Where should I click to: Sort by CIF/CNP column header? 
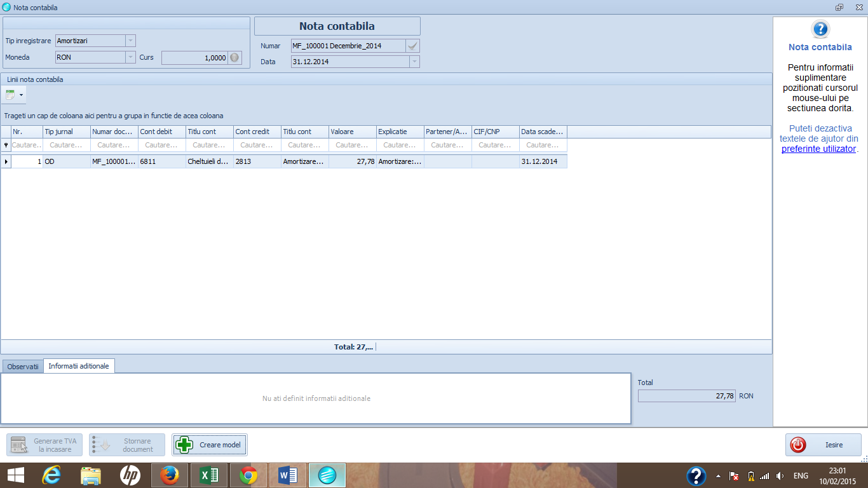(x=496, y=132)
